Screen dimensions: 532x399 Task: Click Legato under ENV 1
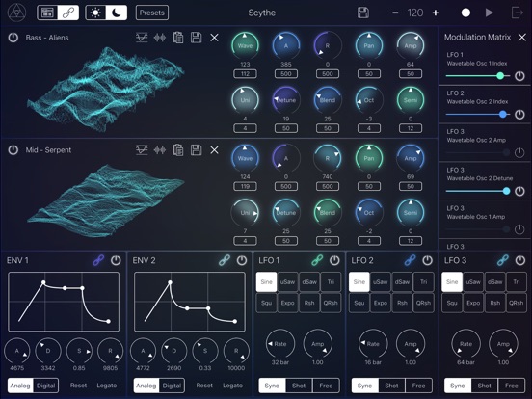point(107,386)
